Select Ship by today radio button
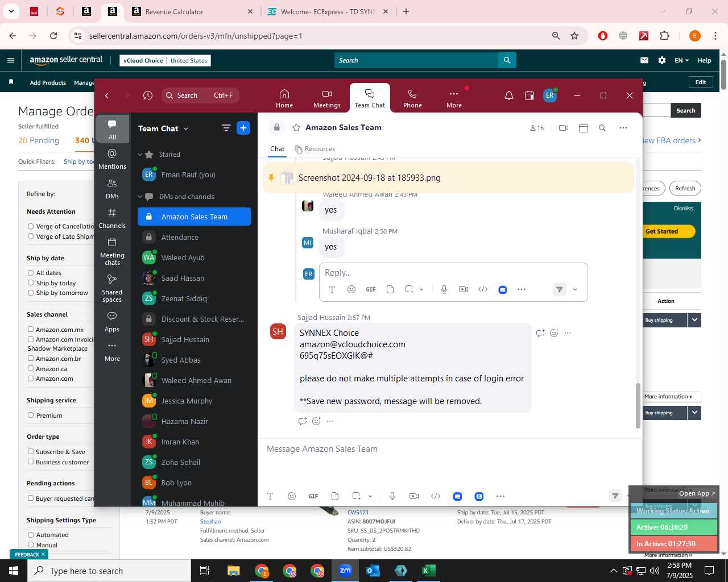Screen dimensions: 728x582 click(x=31, y=283)
